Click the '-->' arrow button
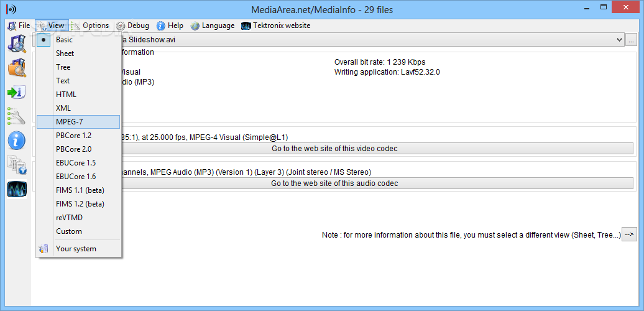This screenshot has height=311, width=644. point(630,234)
